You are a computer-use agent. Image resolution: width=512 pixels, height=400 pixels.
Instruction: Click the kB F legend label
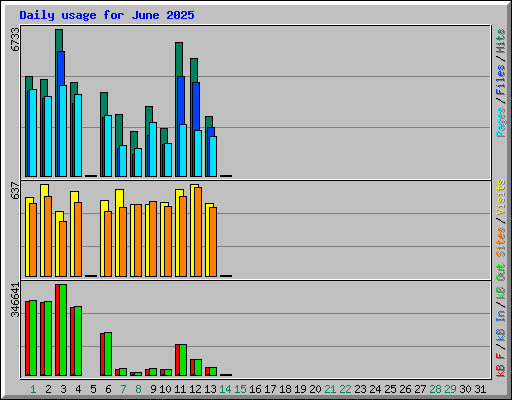pyautogui.click(x=501, y=365)
